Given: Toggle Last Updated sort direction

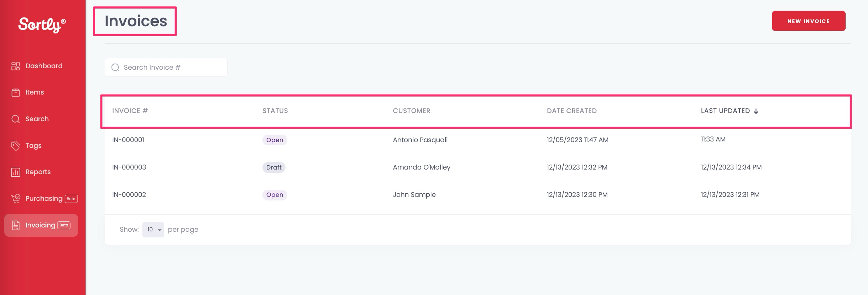Looking at the screenshot, I should [x=756, y=111].
